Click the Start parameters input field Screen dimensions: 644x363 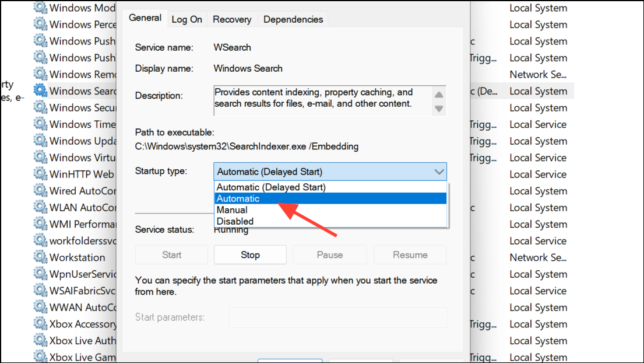337,317
